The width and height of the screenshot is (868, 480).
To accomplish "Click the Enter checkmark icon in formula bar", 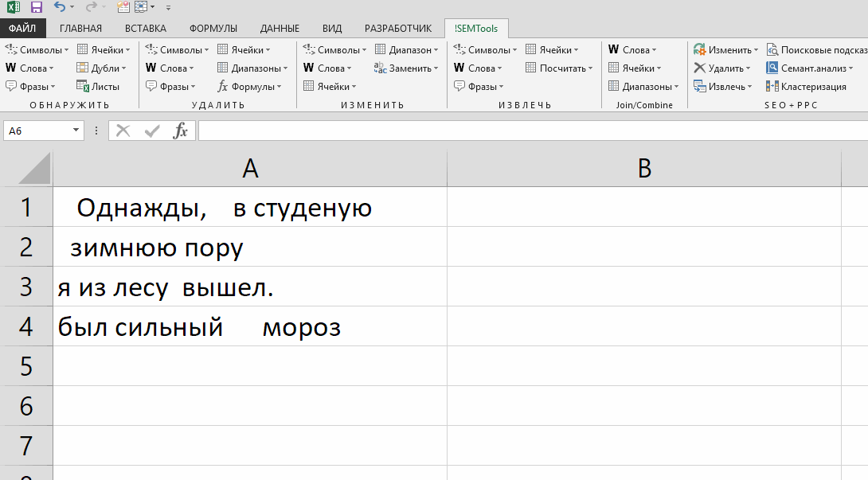I will 151,131.
